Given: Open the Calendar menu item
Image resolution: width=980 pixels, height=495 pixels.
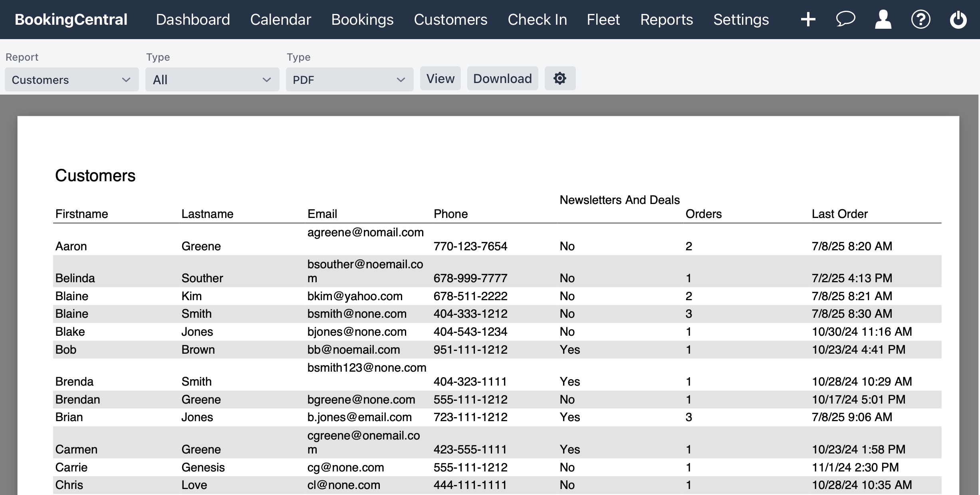Looking at the screenshot, I should coord(281,20).
